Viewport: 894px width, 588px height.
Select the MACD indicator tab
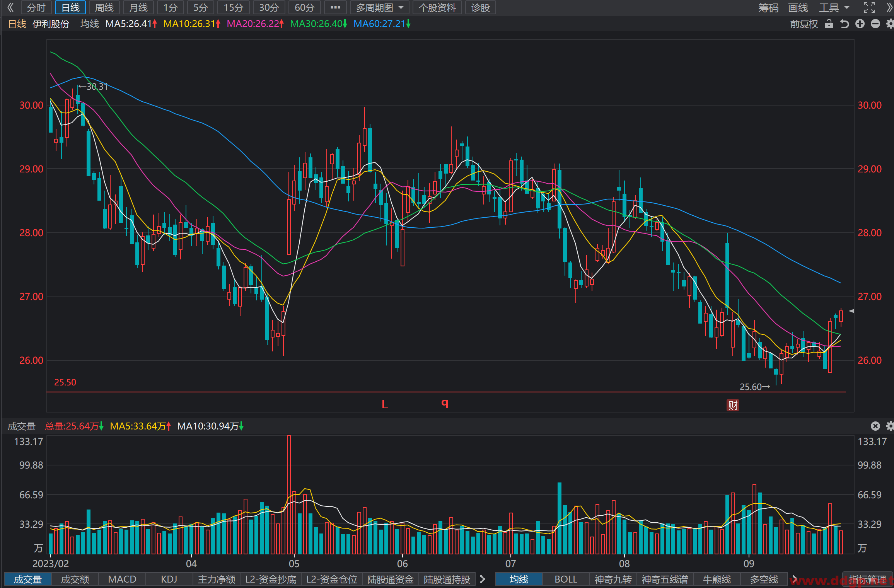(122, 579)
